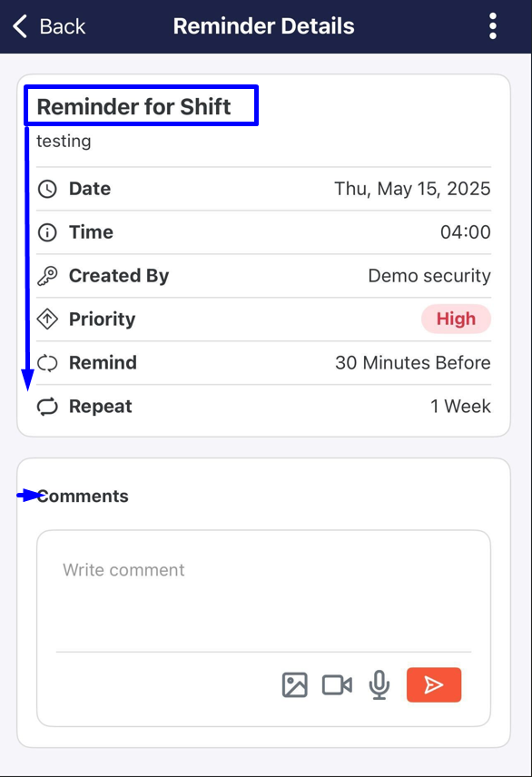Click the Reminder Details title
The image size is (532, 777).
click(264, 26)
